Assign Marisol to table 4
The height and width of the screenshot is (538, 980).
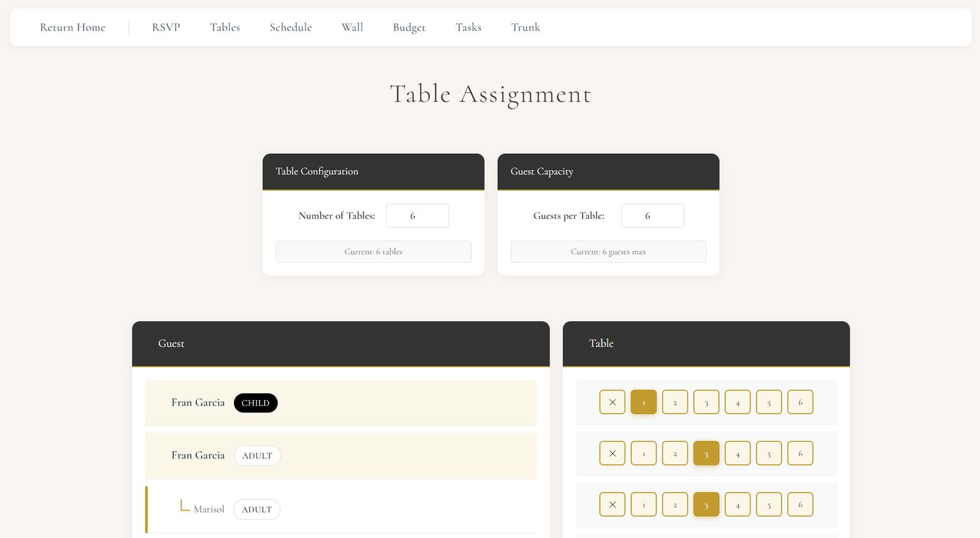pyautogui.click(x=737, y=504)
